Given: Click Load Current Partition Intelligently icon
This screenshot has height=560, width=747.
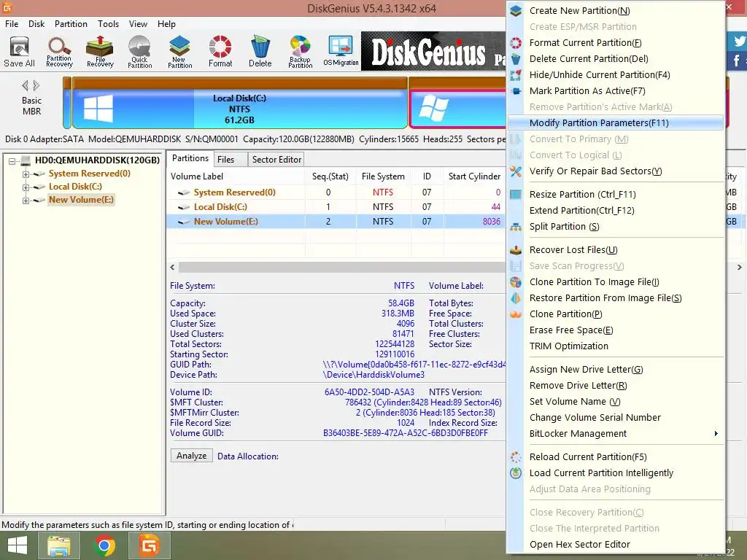Looking at the screenshot, I should (516, 472).
